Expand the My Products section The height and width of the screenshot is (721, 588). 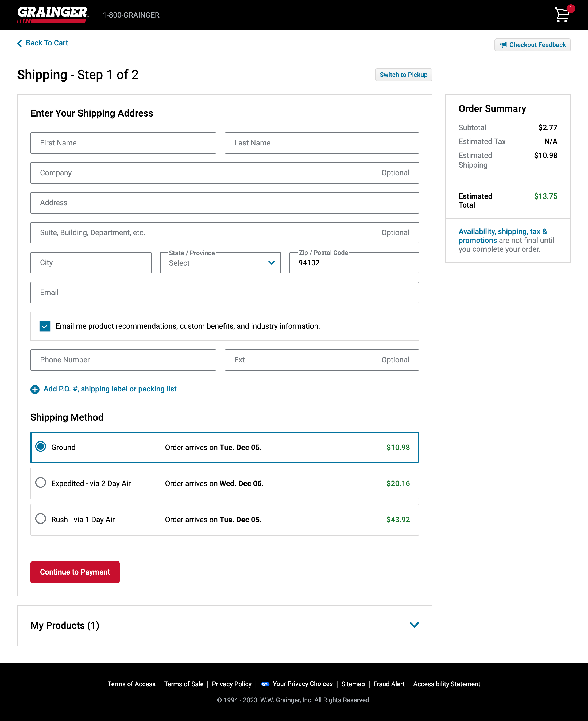click(x=414, y=625)
